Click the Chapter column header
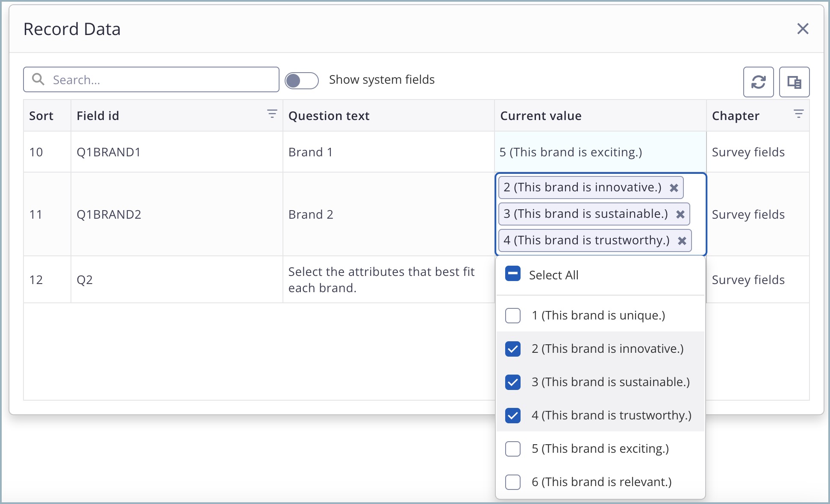The image size is (830, 504). (758, 116)
